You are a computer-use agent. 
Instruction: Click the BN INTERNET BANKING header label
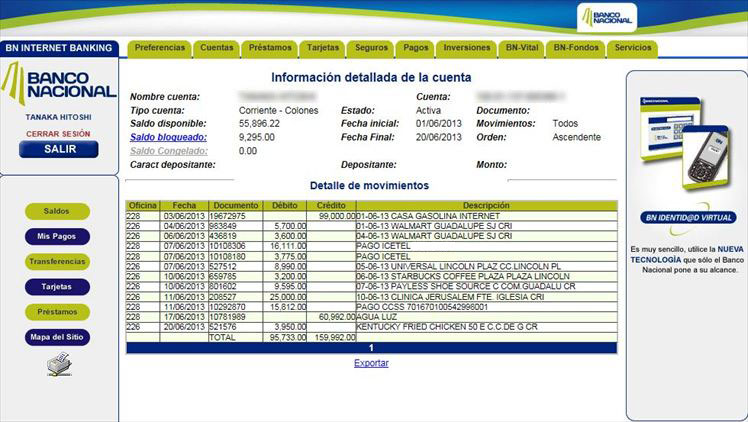point(59,48)
